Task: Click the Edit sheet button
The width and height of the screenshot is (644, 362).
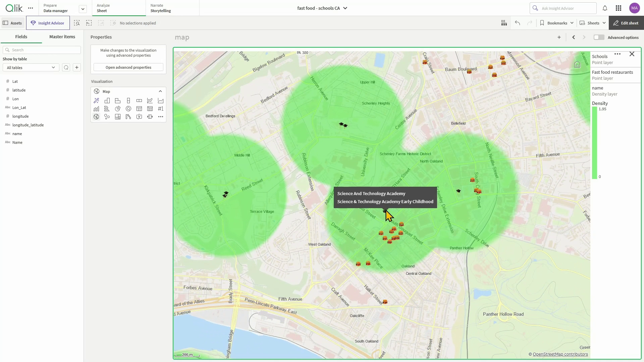Action: (x=626, y=23)
